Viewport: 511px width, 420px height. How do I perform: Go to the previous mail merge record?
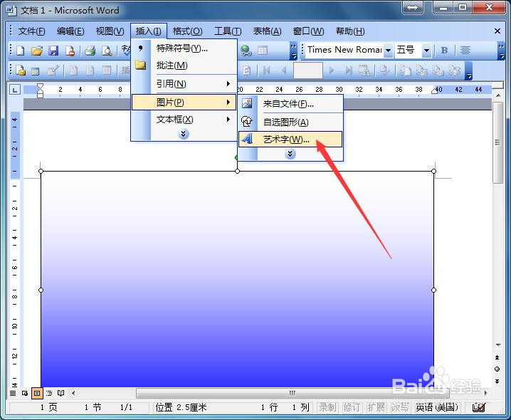pyautogui.click(x=283, y=70)
